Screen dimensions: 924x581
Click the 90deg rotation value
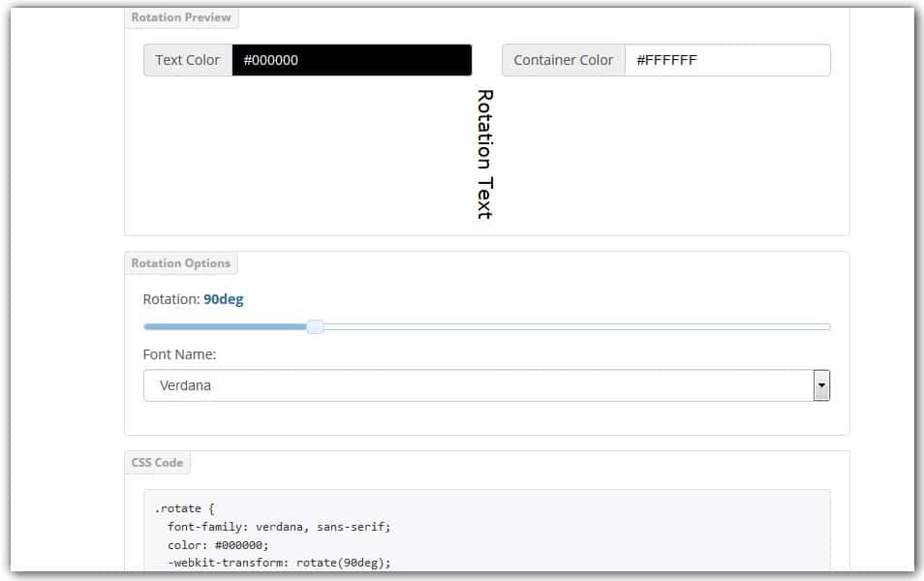click(224, 298)
